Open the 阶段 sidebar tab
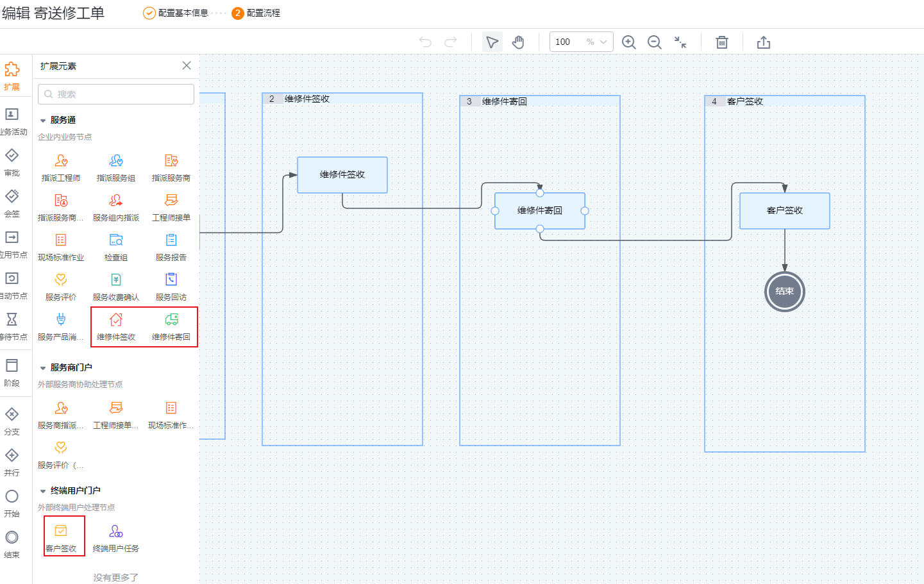 tap(12, 372)
